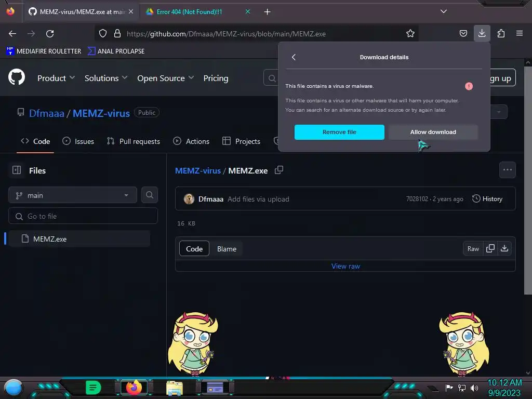Open the main branch dropdown
Image resolution: width=532 pixels, height=399 pixels.
pyautogui.click(x=73, y=195)
